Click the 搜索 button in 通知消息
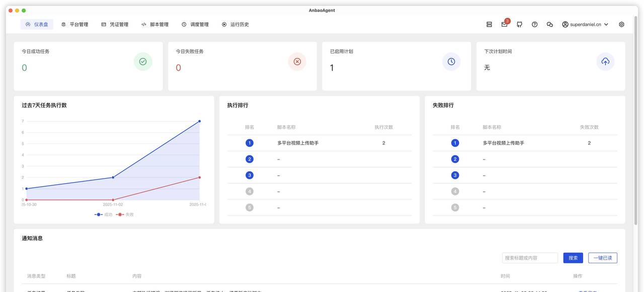The image size is (644, 292). 573,257
